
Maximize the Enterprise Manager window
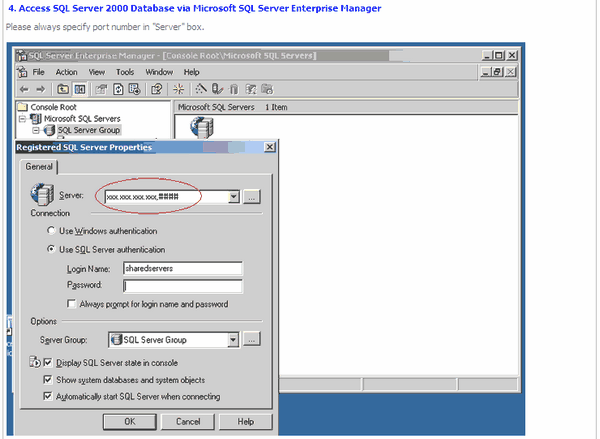(x=499, y=55)
